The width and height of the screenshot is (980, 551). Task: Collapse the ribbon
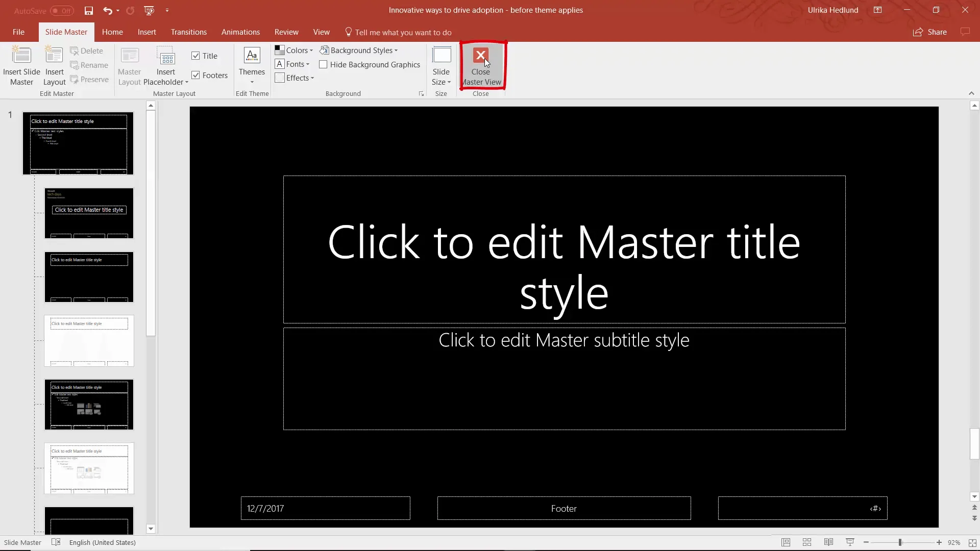[971, 93]
